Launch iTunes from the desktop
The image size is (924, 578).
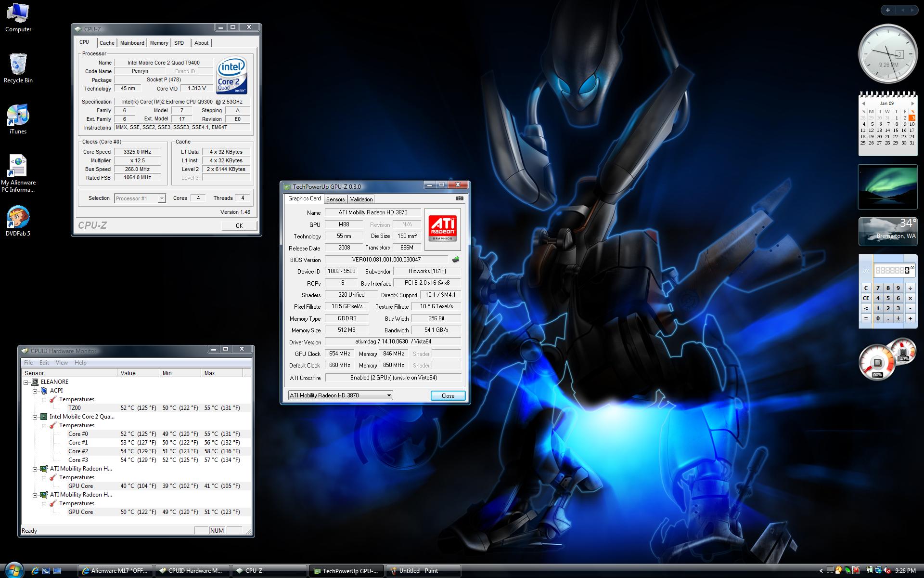coord(18,119)
